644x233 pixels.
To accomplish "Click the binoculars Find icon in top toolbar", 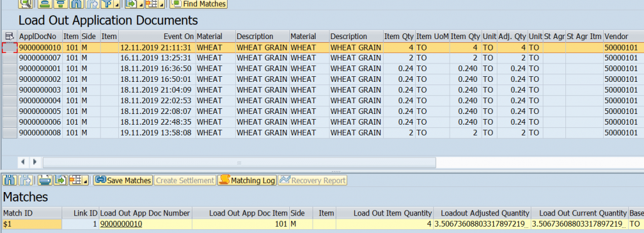I will point(76,4).
